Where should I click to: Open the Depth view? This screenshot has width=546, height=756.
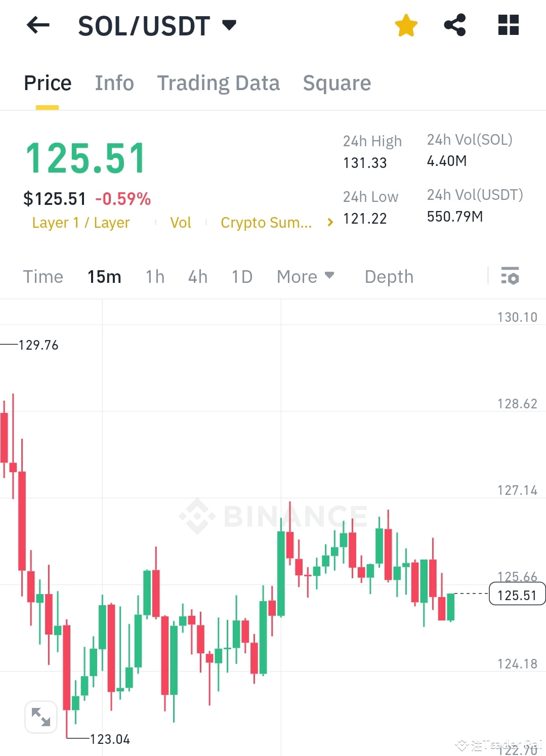[x=388, y=276]
